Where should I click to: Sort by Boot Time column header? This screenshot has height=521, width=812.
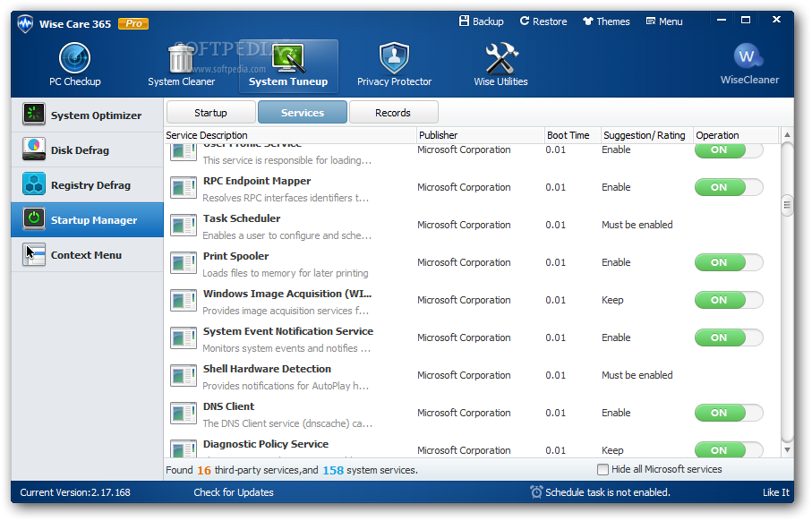[573, 135]
